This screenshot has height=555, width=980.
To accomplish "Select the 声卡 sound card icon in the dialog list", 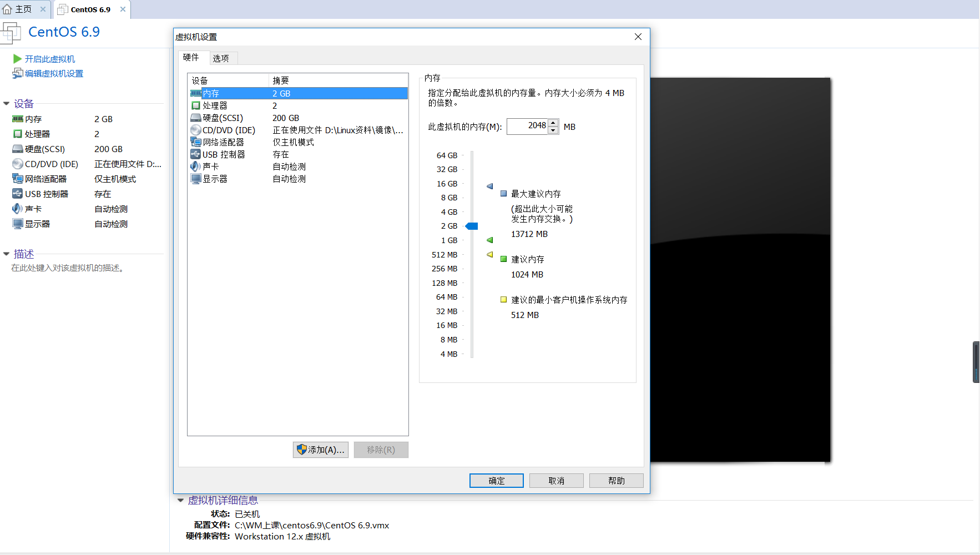I will tap(195, 167).
